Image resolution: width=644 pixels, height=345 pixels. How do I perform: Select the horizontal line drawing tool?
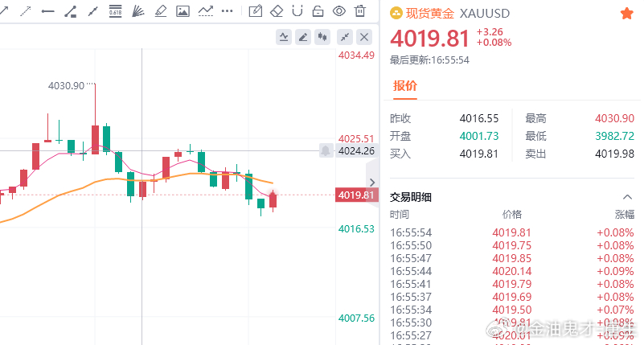[x=48, y=11]
